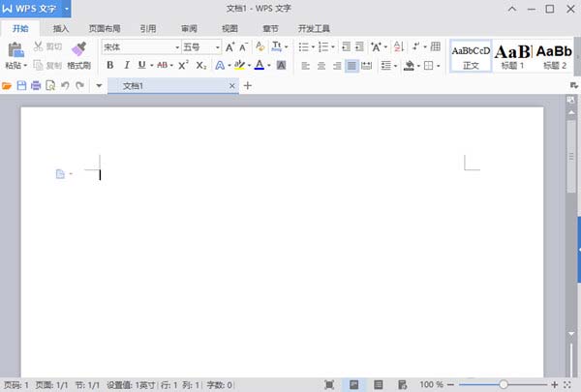Viewport: 581px width, 392px height.
Task: Click the Undo arrow icon
Action: 64,86
